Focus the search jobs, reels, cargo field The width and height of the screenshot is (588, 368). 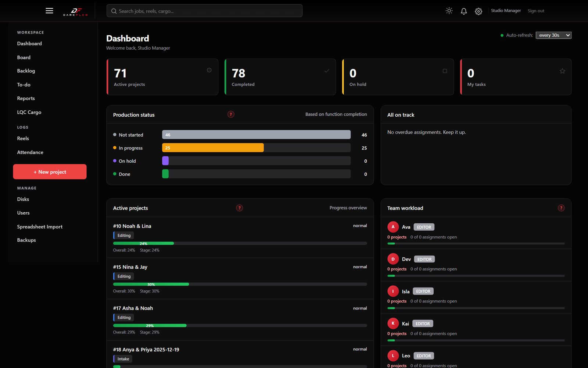coord(204,11)
